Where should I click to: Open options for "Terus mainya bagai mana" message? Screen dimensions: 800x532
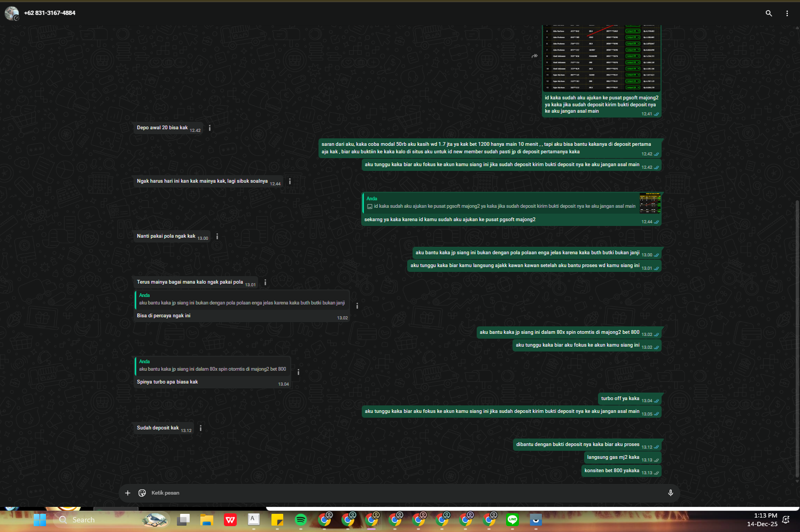pos(265,283)
